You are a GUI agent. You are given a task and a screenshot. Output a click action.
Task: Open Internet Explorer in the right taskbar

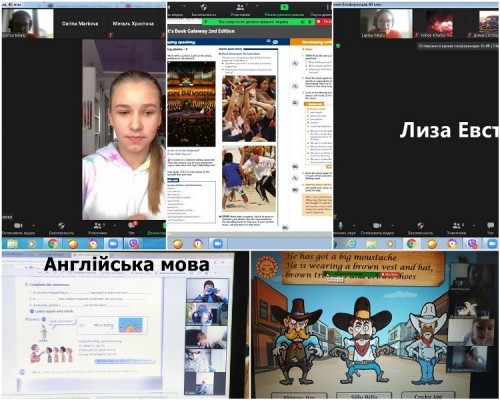click(351, 244)
